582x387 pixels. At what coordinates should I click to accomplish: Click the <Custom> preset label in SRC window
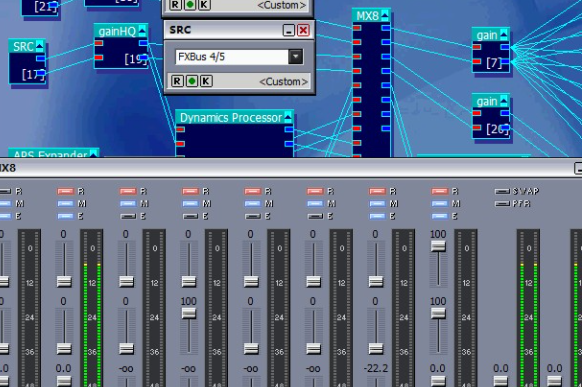click(x=284, y=81)
